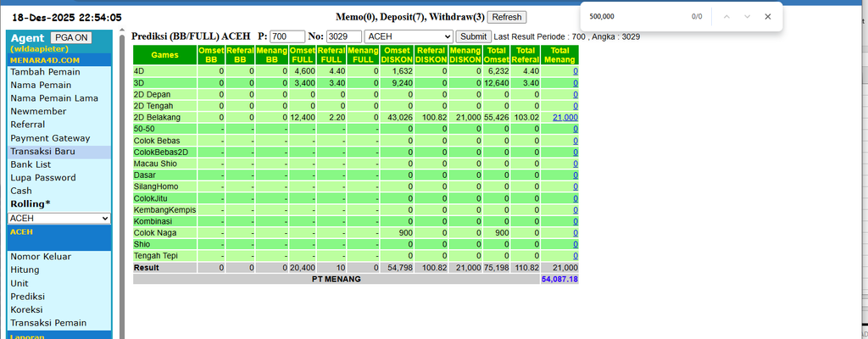Open Total Menang link for Macau Shio
868x339 pixels.
(x=576, y=164)
